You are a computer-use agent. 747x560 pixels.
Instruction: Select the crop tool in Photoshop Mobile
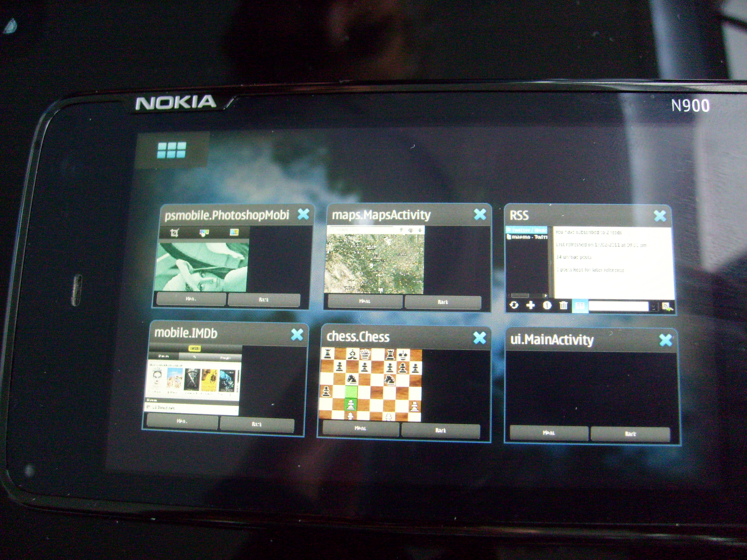pos(174,233)
